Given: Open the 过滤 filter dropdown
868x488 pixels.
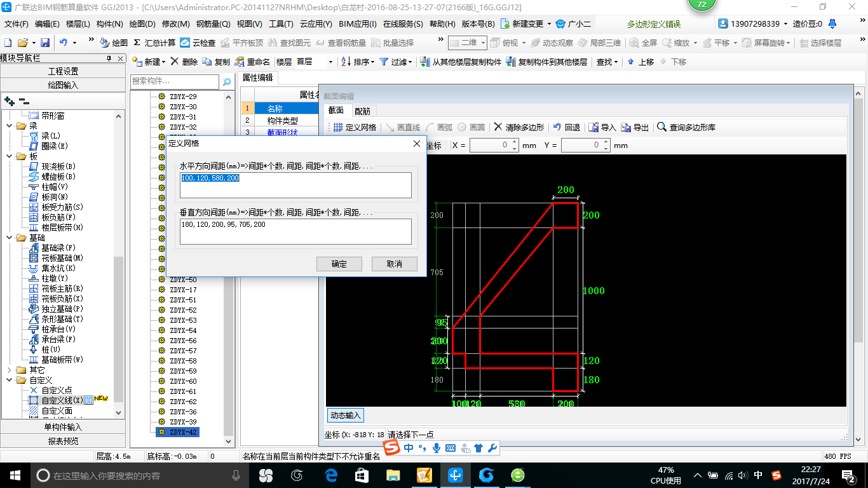Looking at the screenshot, I should pos(396,62).
